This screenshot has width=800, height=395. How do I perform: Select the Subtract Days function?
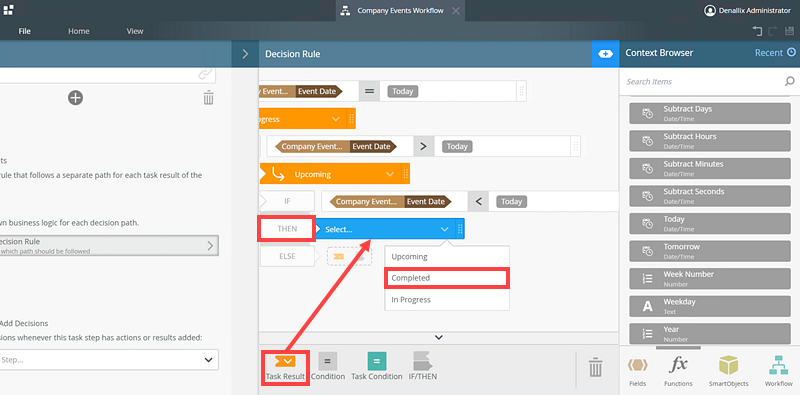point(710,112)
